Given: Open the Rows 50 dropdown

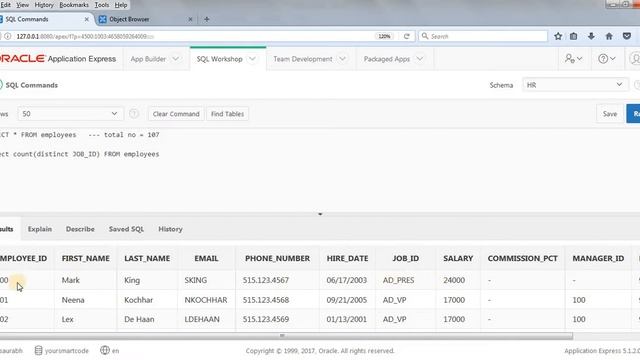Looking at the screenshot, I should 70,114.
